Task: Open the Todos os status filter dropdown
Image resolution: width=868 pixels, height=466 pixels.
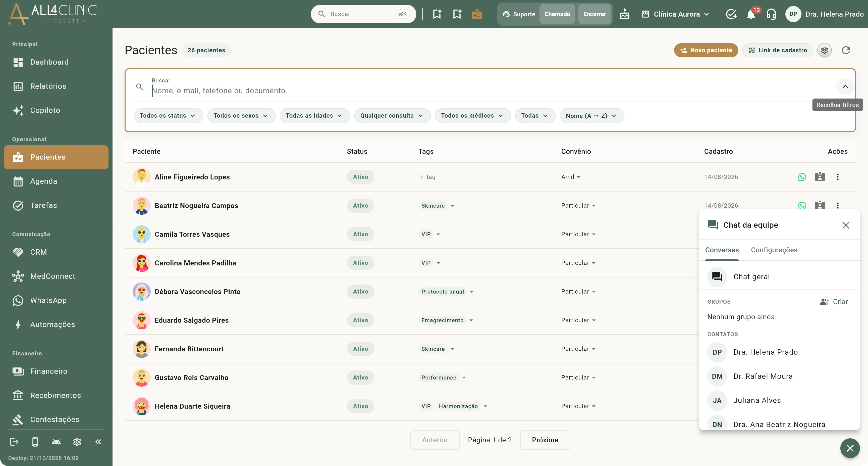Action: [168, 116]
